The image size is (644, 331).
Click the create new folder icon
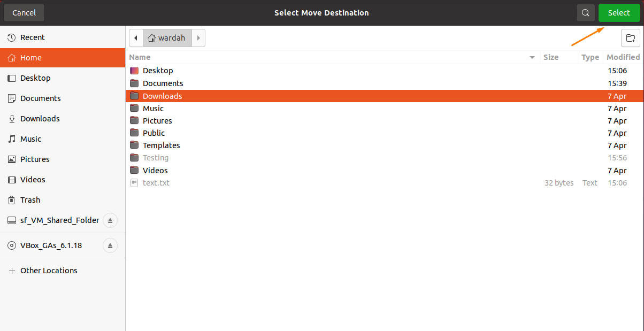coord(631,38)
